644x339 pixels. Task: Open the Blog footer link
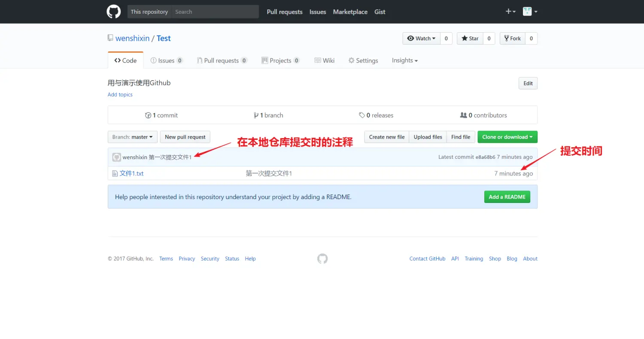(x=512, y=259)
